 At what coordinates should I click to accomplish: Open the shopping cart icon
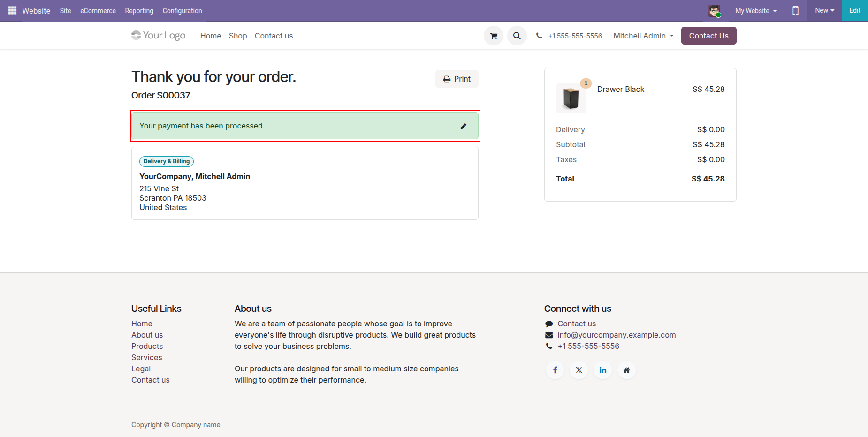point(494,36)
